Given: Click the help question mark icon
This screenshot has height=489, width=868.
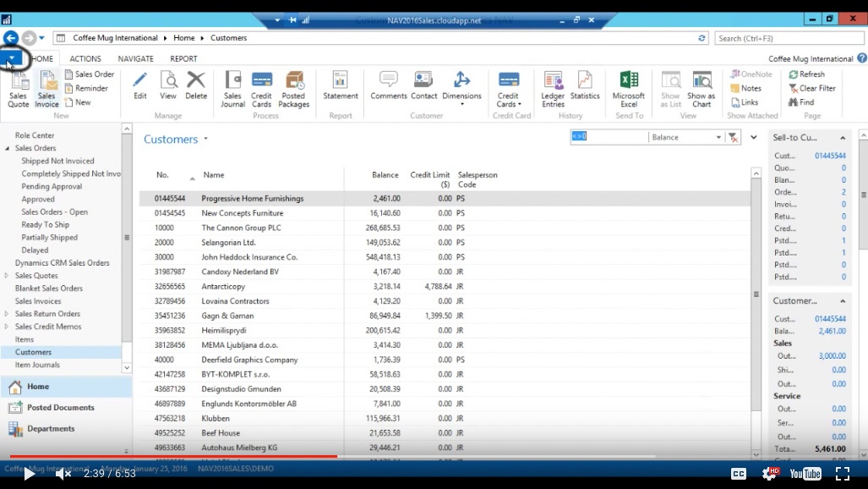Looking at the screenshot, I should pyautogui.click(x=861, y=58).
